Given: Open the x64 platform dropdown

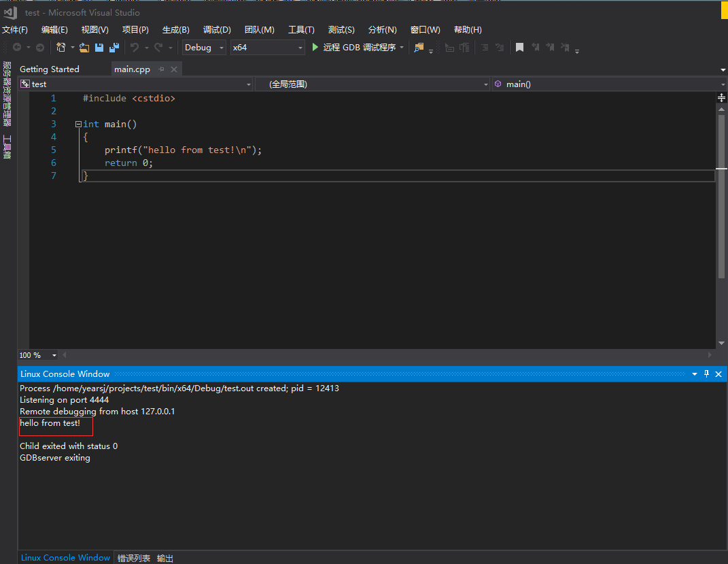Looking at the screenshot, I should (267, 48).
